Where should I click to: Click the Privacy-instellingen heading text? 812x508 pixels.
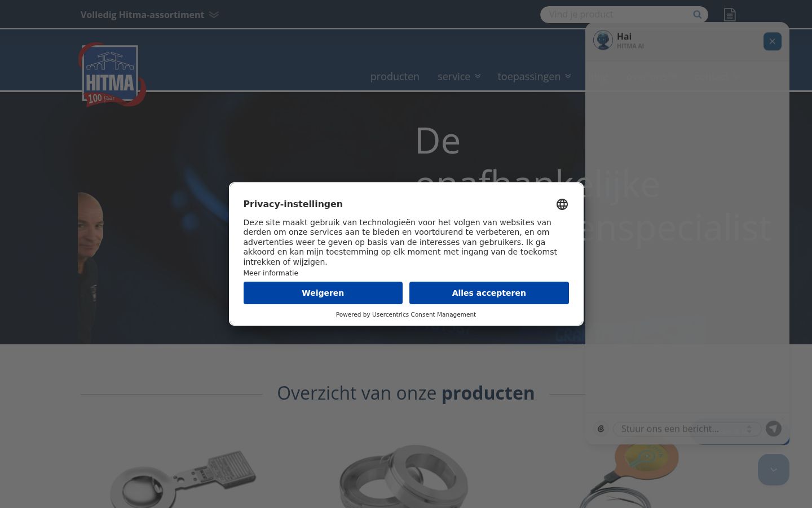[x=293, y=204]
